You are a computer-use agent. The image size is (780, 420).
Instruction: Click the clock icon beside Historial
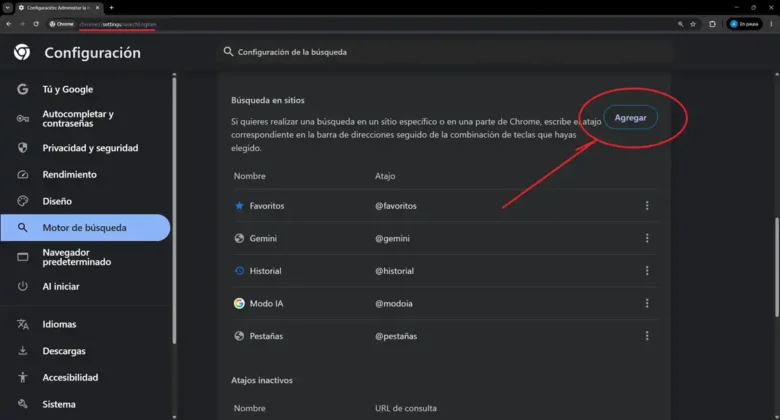(x=239, y=271)
